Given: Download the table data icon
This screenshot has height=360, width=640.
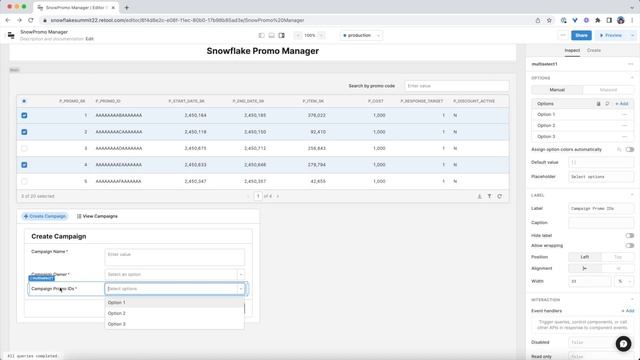Looking at the screenshot, I should 480,196.
